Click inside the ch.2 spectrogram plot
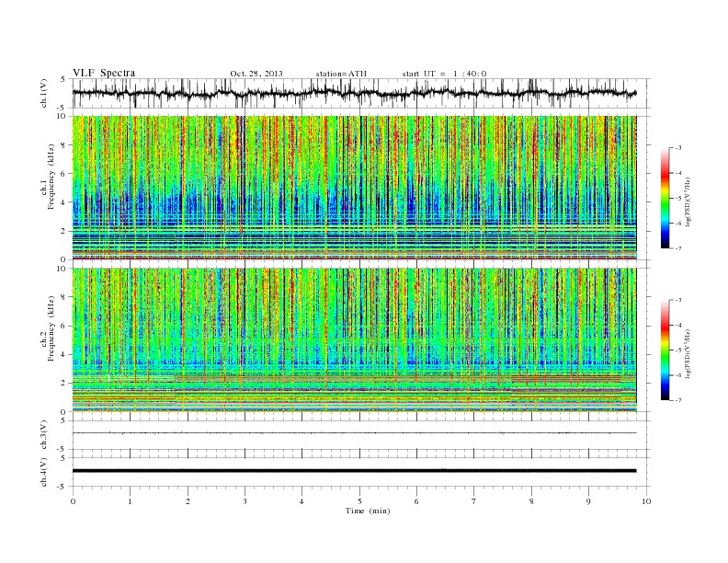This screenshot has width=728, height=563. pyautogui.click(x=354, y=340)
